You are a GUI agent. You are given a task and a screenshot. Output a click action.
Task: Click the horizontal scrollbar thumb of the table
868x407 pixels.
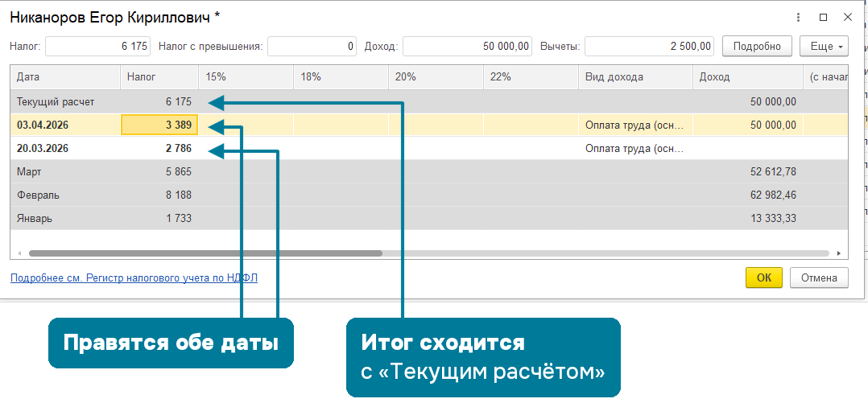click(x=205, y=253)
